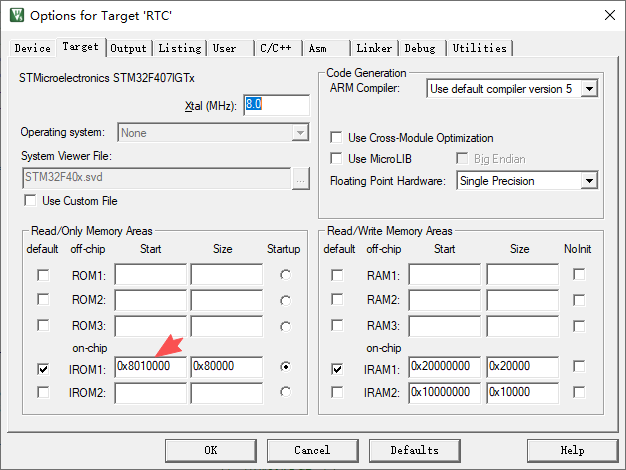Open the Asm tab
This screenshot has width=626, height=470.
tap(325, 48)
